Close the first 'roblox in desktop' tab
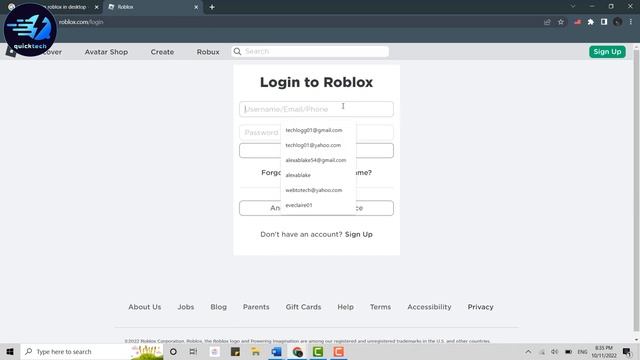The image size is (640, 360). [96, 7]
